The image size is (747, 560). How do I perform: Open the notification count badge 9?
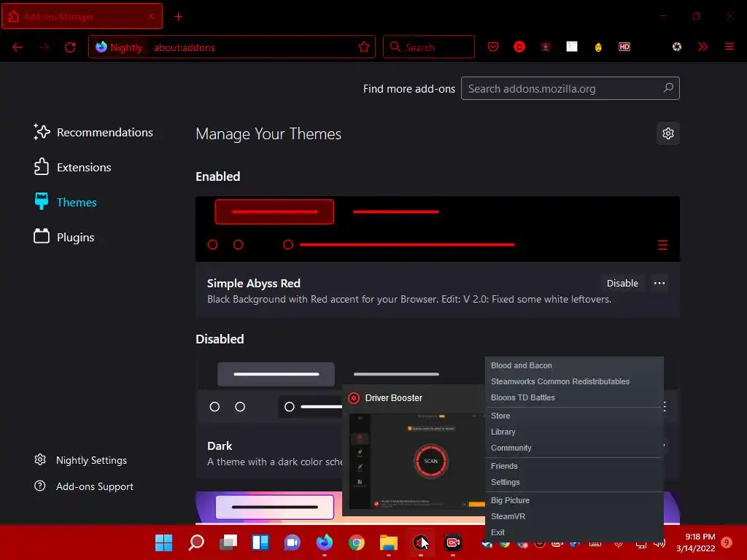tap(727, 542)
